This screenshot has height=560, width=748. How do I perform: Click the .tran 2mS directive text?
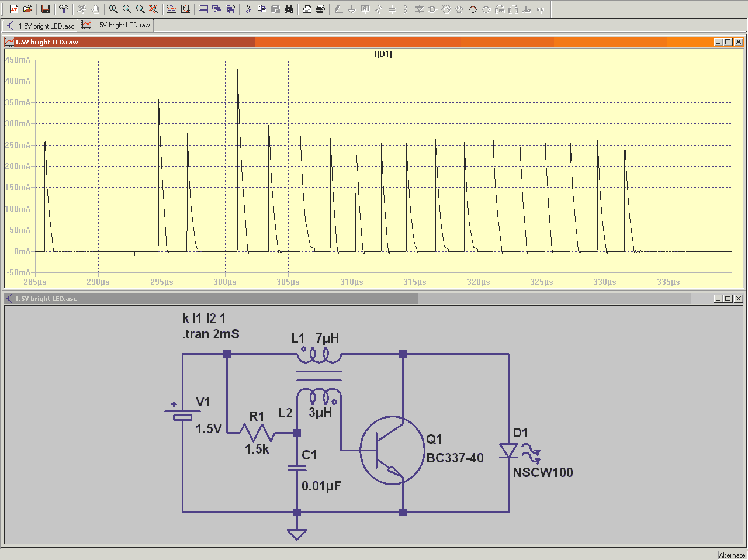pos(211,334)
